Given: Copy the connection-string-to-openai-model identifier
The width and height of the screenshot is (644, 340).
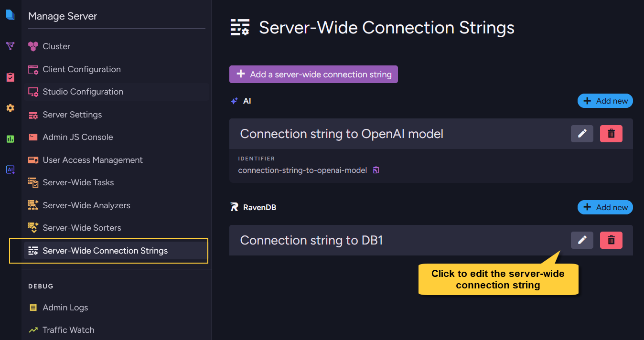Looking at the screenshot, I should tap(376, 170).
